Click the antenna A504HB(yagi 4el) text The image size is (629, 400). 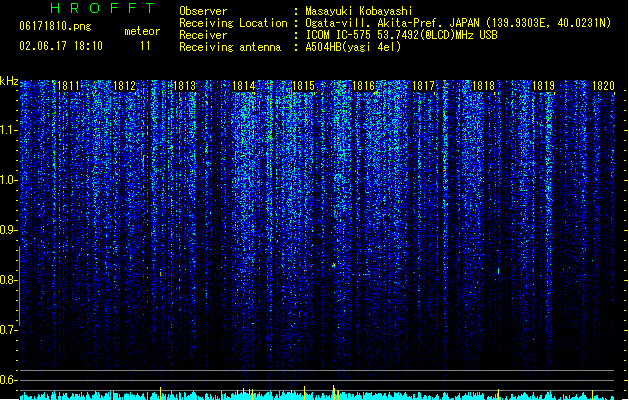coord(353,47)
